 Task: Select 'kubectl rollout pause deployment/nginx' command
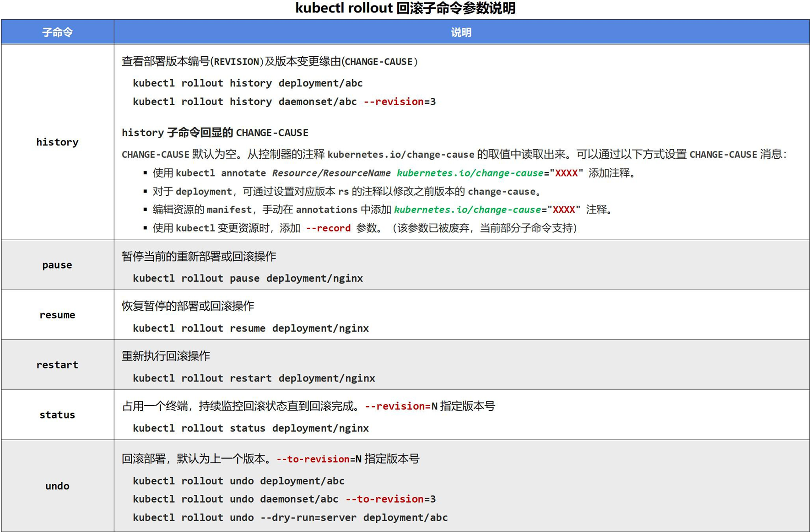(248, 278)
